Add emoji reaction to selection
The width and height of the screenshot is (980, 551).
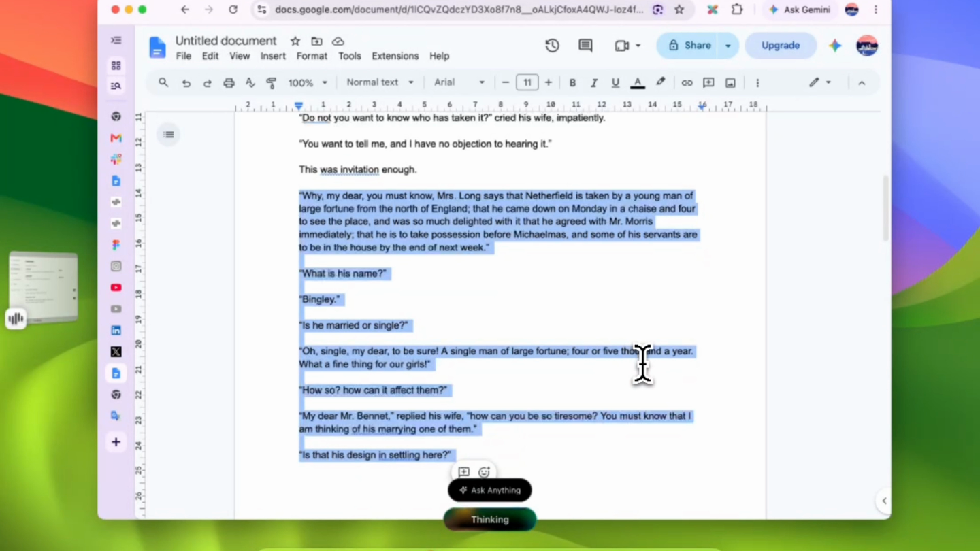485,472
